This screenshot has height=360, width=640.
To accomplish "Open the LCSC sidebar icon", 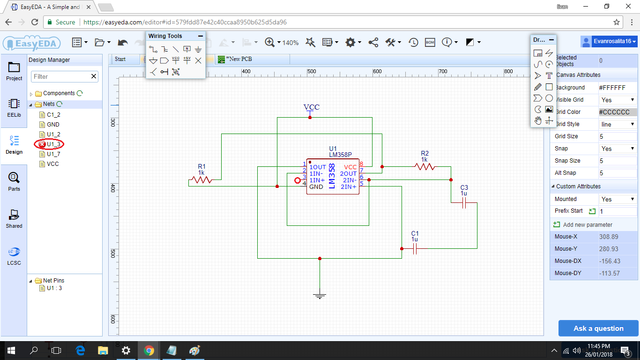I will [x=14, y=256].
